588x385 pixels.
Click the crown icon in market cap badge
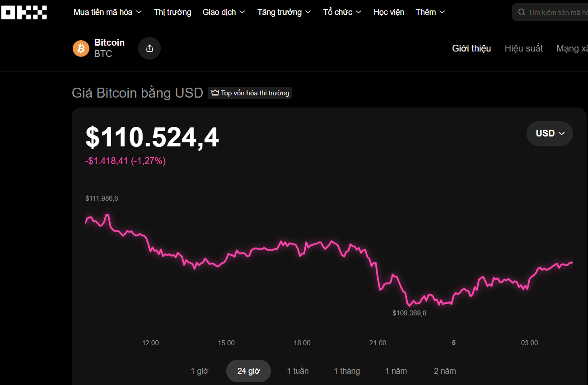215,93
